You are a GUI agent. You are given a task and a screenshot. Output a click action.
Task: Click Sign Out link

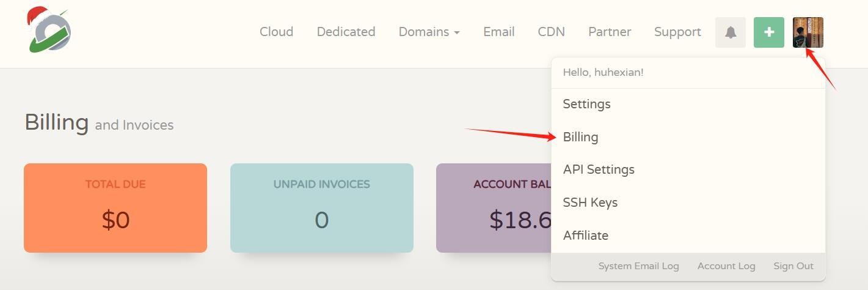(793, 266)
